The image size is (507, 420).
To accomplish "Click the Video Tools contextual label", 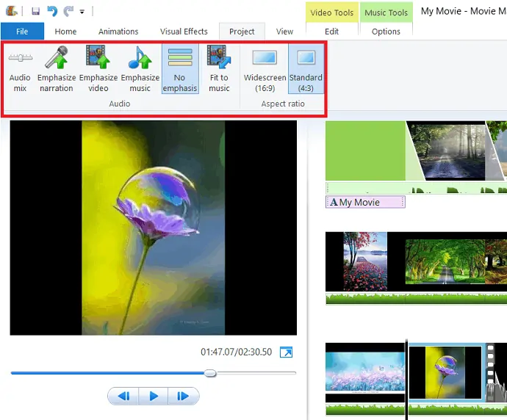I will [x=331, y=12].
